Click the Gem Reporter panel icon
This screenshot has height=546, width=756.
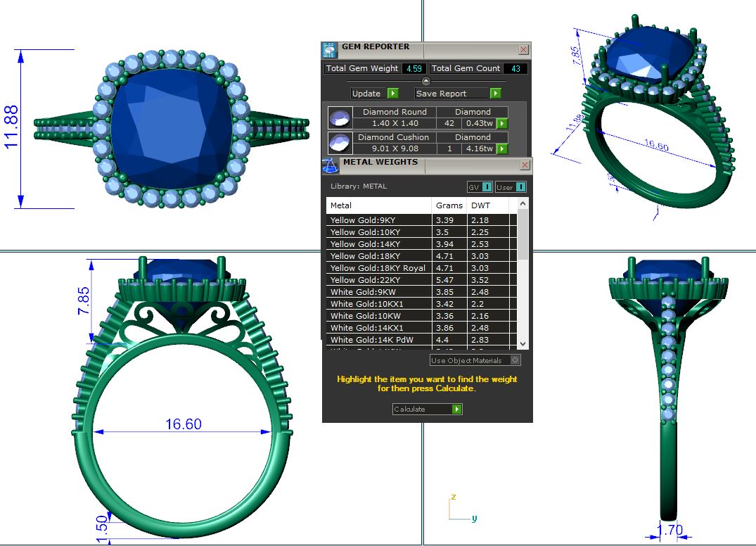click(x=328, y=49)
